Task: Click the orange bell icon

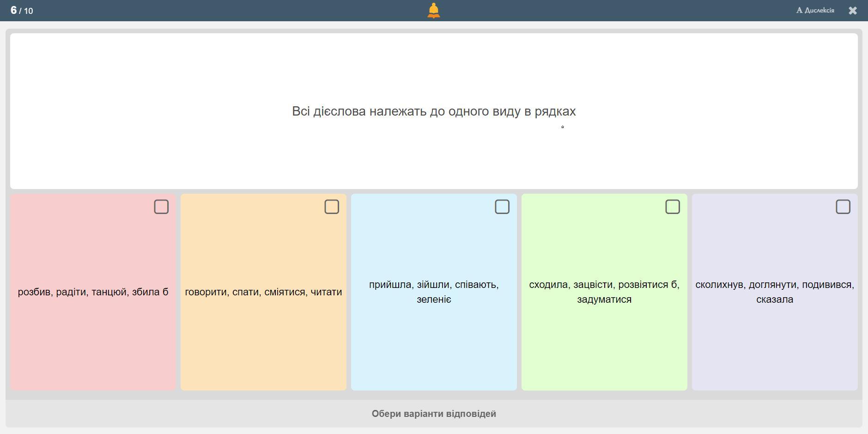Action: click(433, 10)
